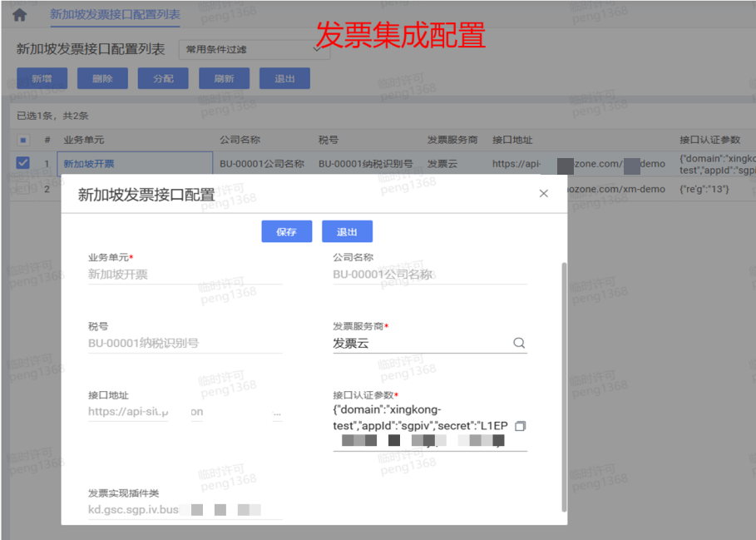Click the 公司名称 column header
756x540 pixels.
coord(240,141)
